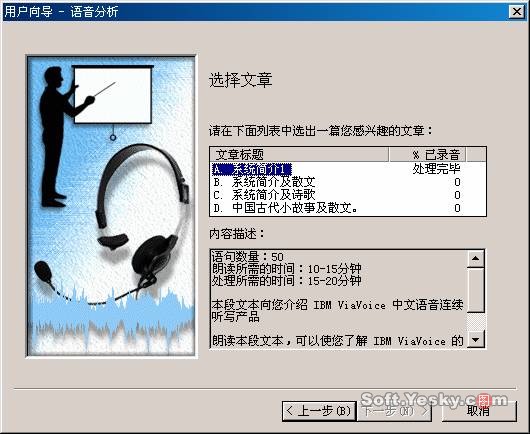This screenshot has width=530, height=434.
Task: Click inside the 内容描述 text area
Action: [338, 299]
